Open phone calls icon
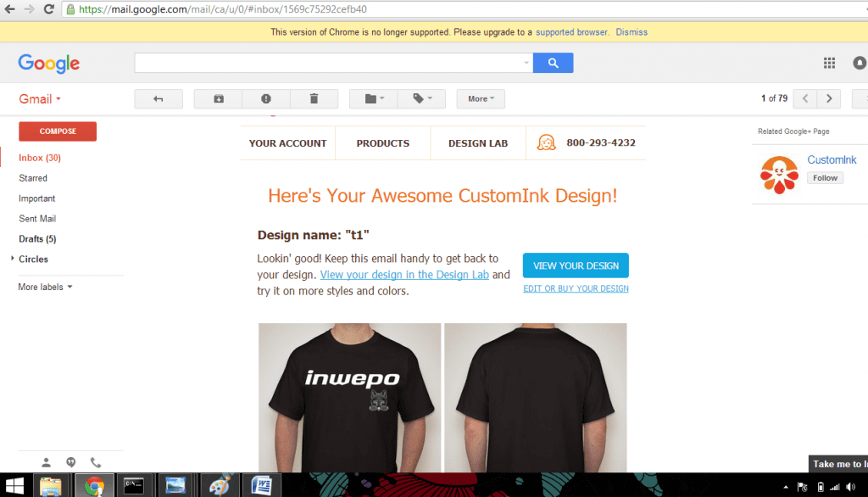Viewport: 868px width, 497px height. coord(96,462)
